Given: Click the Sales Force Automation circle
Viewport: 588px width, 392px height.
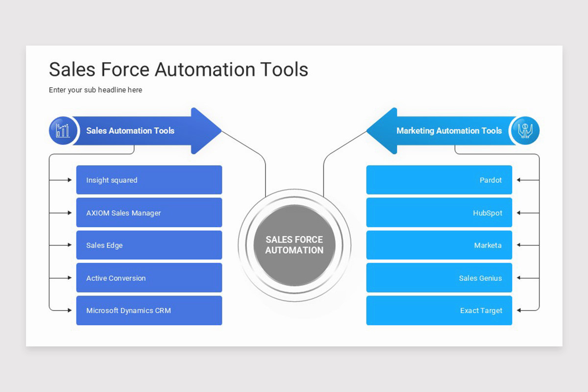Looking at the screenshot, I should tap(294, 245).
